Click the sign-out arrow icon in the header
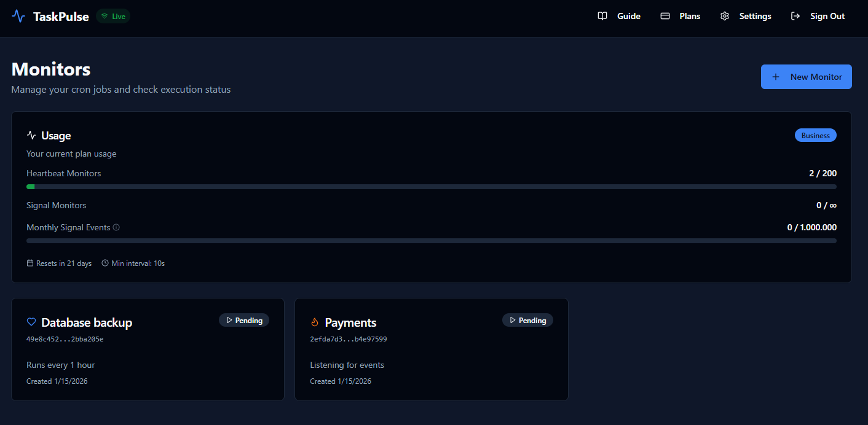Screen dimensions: 868x425 pos(795,16)
